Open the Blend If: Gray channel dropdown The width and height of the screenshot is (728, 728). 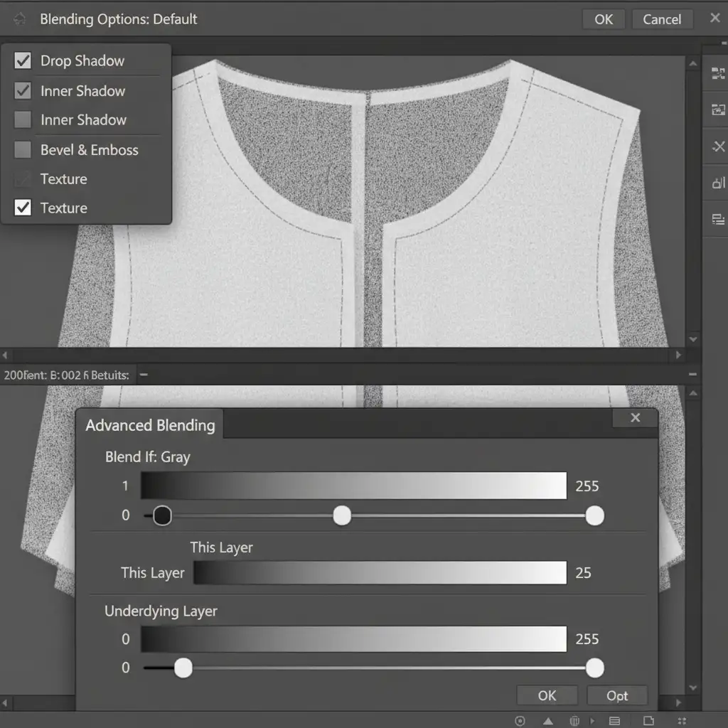point(147,457)
